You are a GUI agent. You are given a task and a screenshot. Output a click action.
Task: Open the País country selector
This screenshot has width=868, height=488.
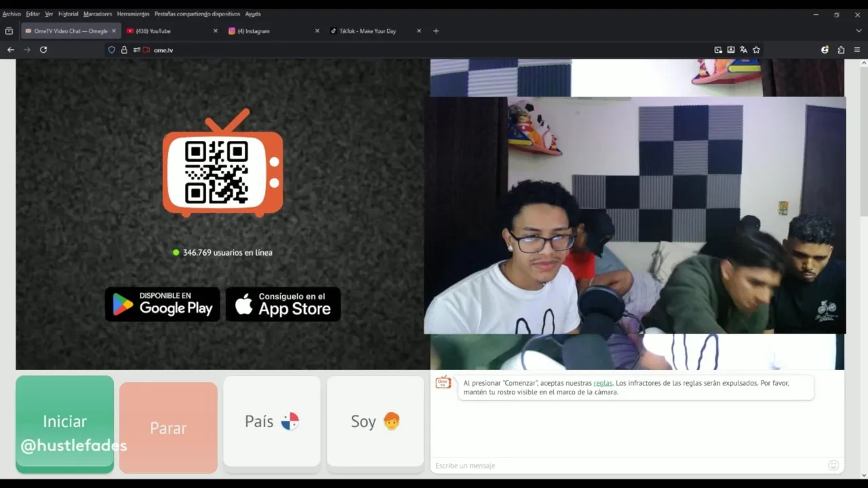coord(272,422)
